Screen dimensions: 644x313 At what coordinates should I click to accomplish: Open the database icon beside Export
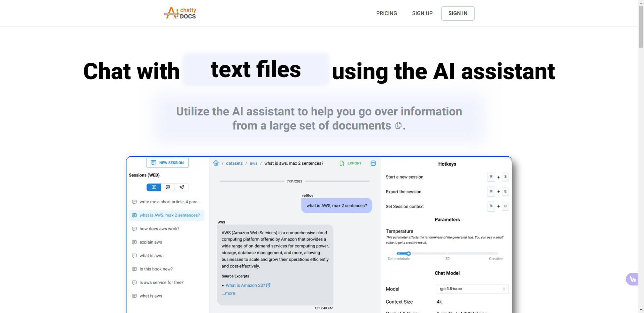tap(373, 163)
